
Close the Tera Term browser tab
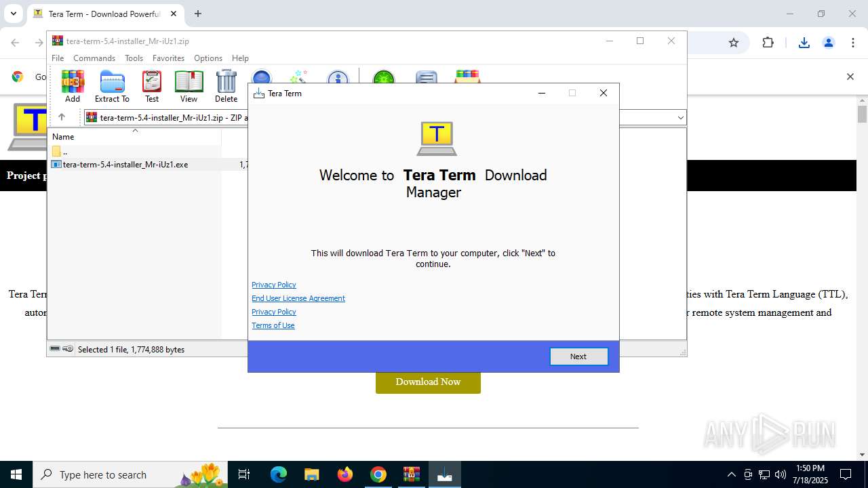tap(174, 14)
